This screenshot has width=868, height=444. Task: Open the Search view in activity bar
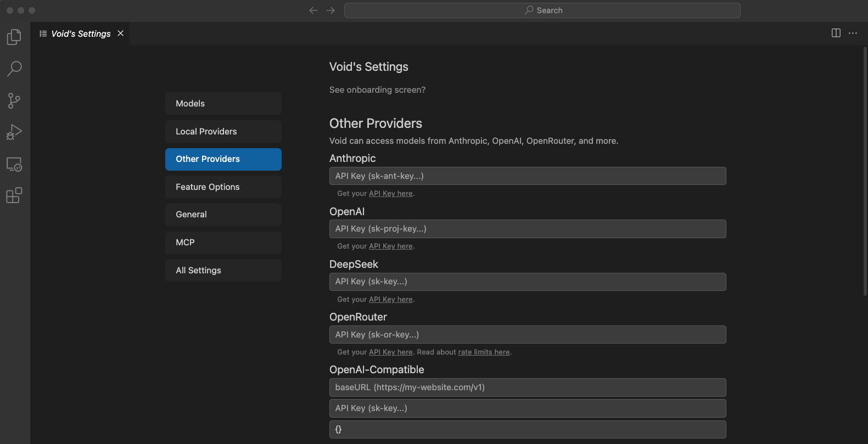click(x=14, y=69)
